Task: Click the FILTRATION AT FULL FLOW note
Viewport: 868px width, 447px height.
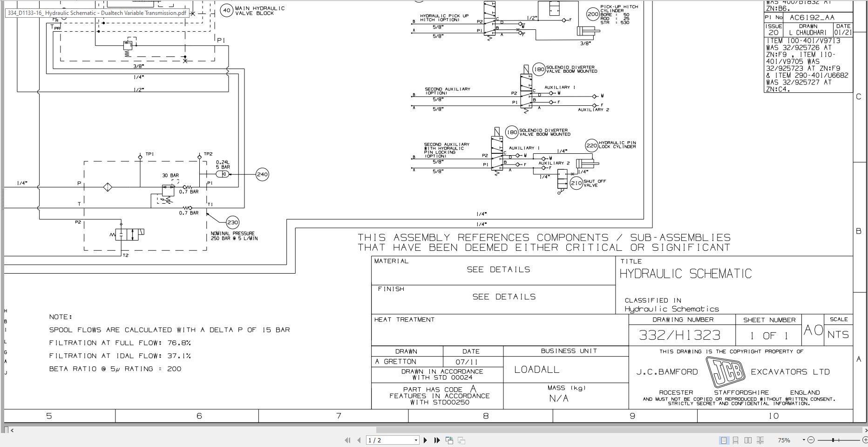Action: pyautogui.click(x=120, y=343)
